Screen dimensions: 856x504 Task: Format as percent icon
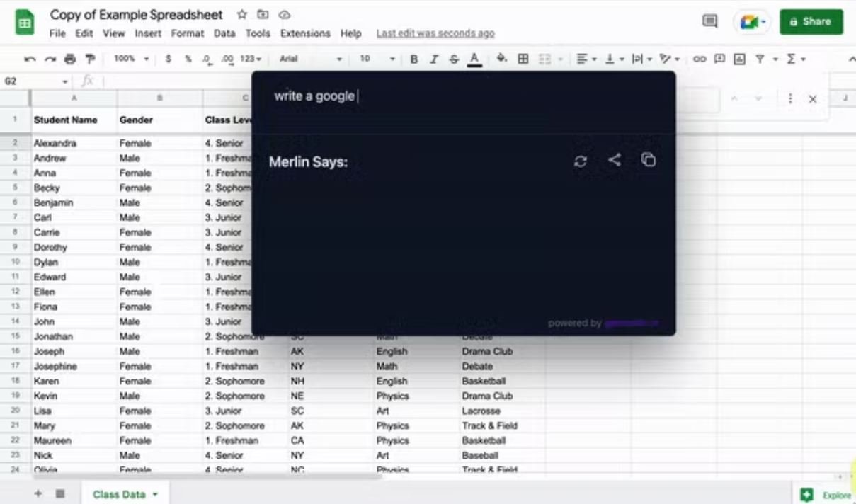(x=188, y=59)
